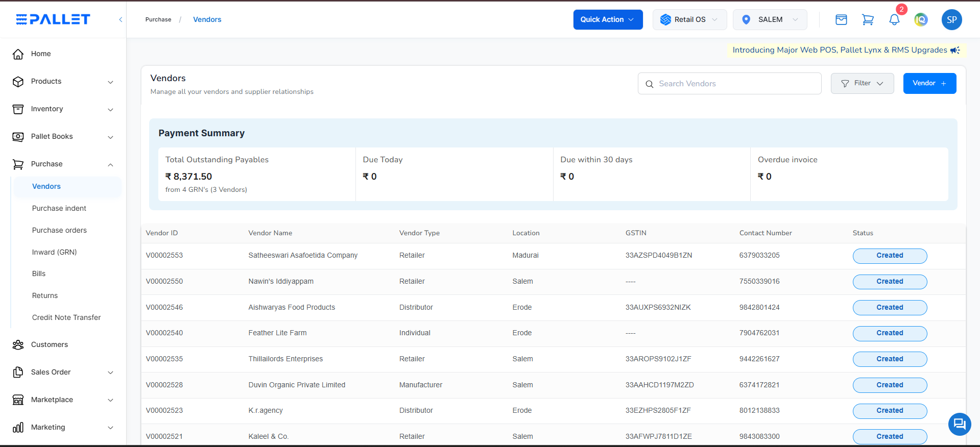Image resolution: width=980 pixels, height=447 pixels.
Task: Open the SALEM location dropdown
Action: click(x=770, y=19)
